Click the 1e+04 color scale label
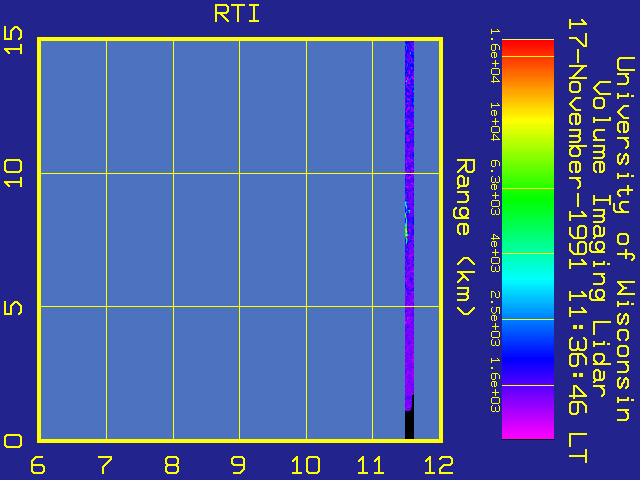 click(494, 122)
